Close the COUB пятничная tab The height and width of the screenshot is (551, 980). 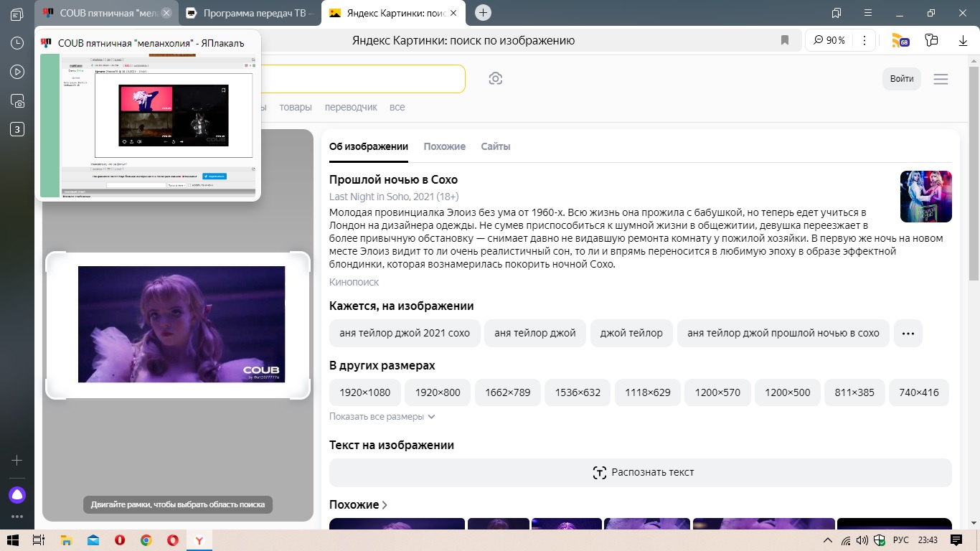166,13
